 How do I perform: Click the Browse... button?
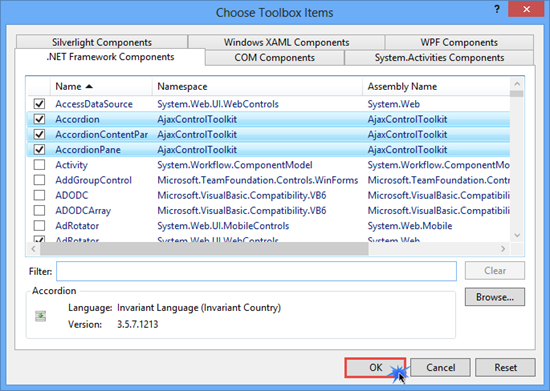tap(495, 297)
